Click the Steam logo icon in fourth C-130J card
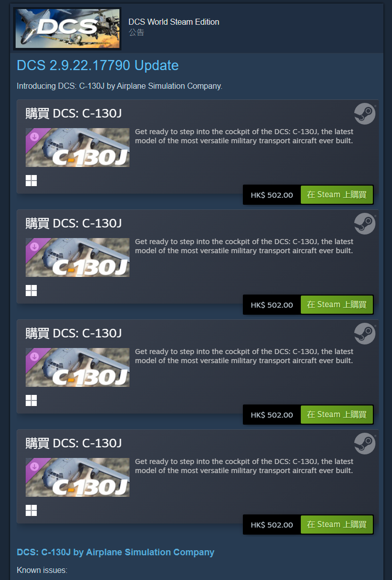The image size is (392, 580). tap(365, 443)
